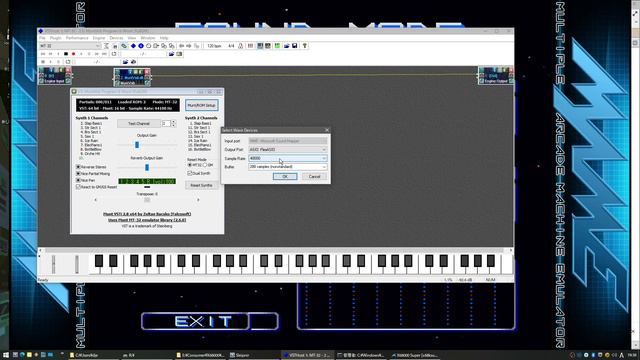Switch to VSTHost in the taskbar
The width and height of the screenshot is (640, 360).
coord(308,355)
